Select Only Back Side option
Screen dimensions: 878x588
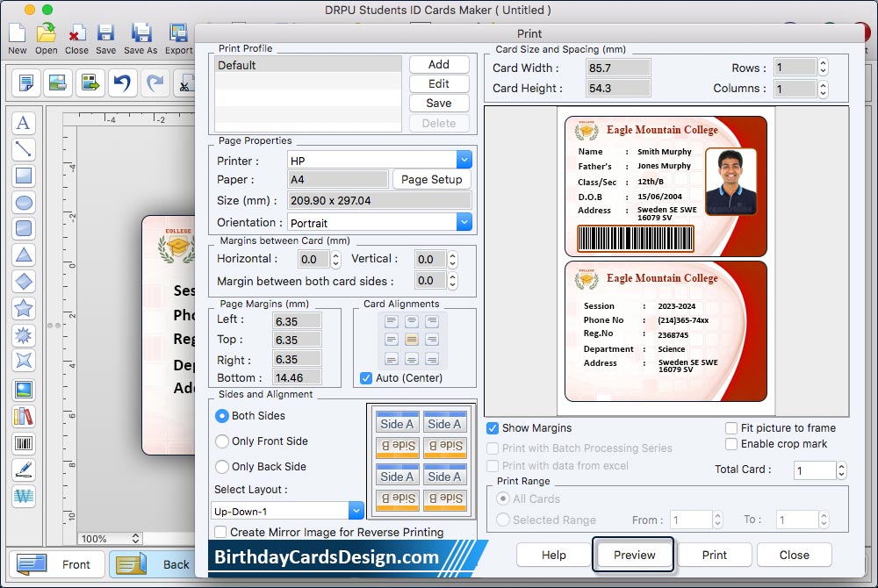coord(222,467)
